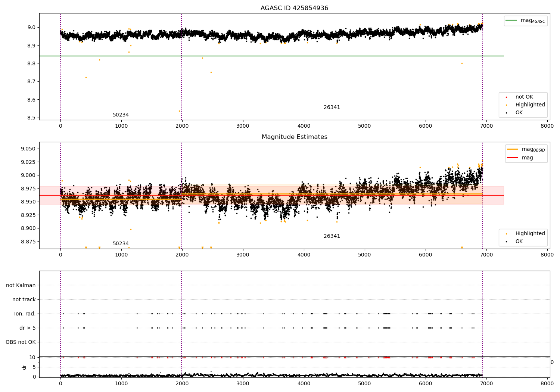
Task: Click the 'dr' y-axis label
Action: click(24, 367)
